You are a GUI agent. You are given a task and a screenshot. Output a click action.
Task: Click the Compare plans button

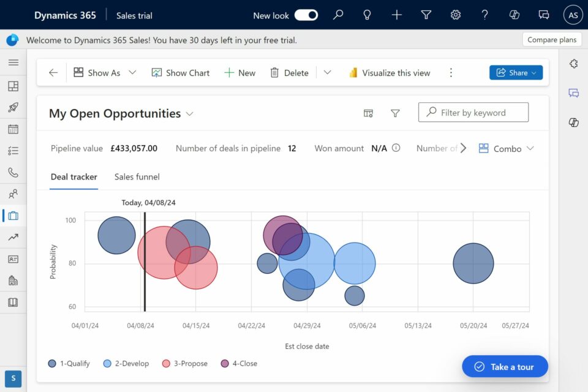[551, 40]
